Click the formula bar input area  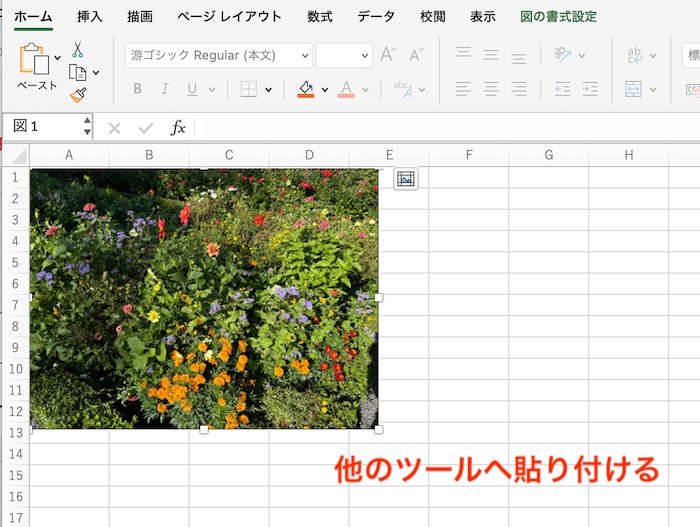click(x=447, y=127)
